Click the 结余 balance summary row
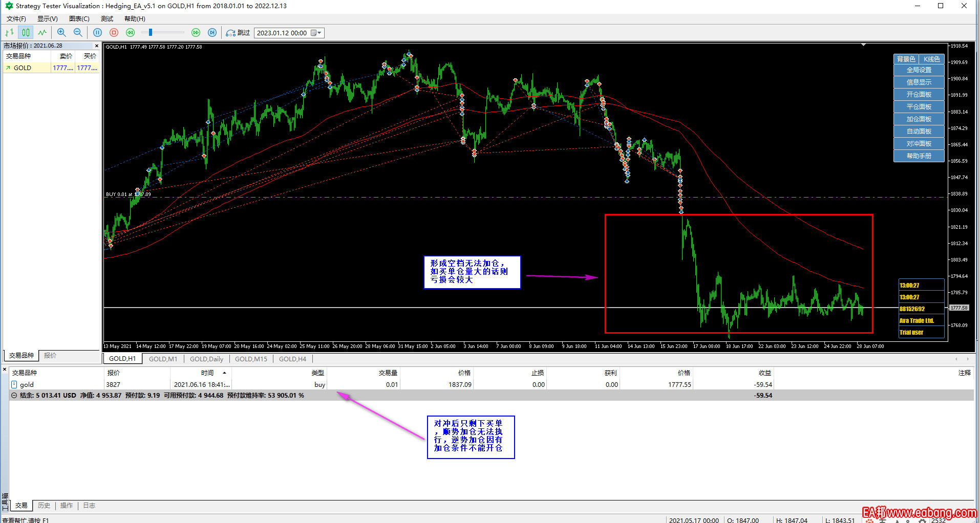This screenshot has width=980, height=523. (x=492, y=396)
